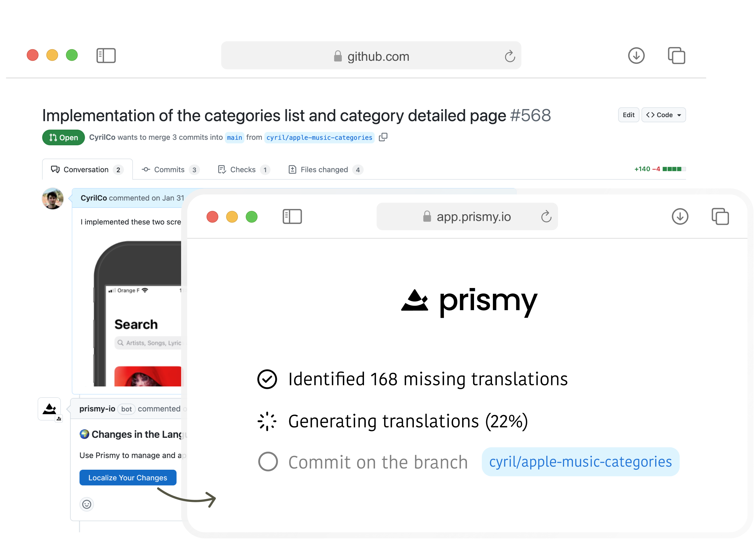Click the Edit title button
The height and width of the screenshot is (542, 756).
click(x=628, y=115)
